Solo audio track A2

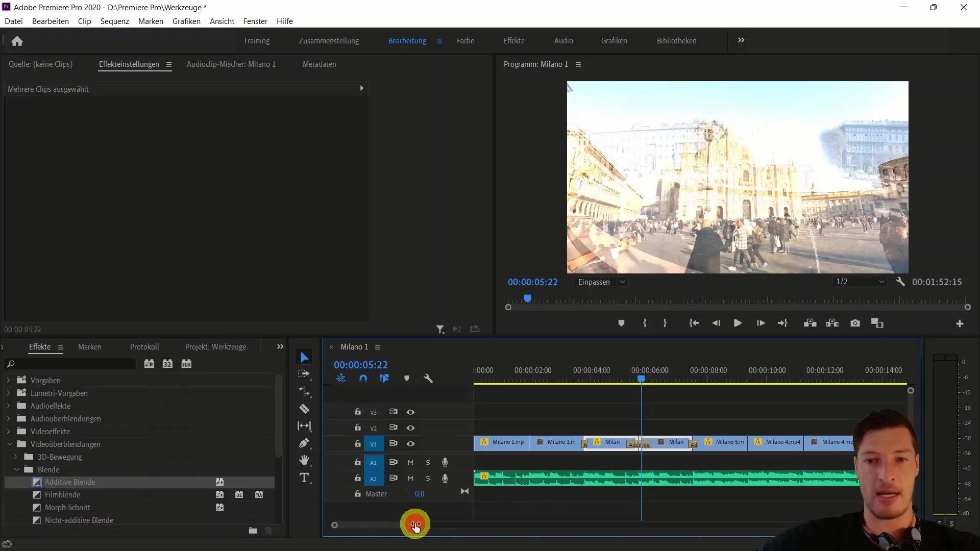click(x=428, y=479)
